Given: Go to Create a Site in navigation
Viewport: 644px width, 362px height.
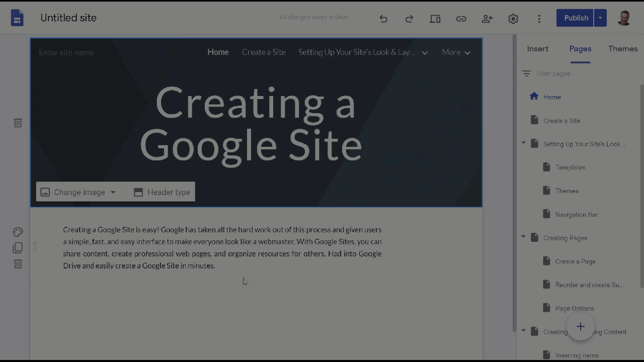Looking at the screenshot, I should pyautogui.click(x=264, y=52).
